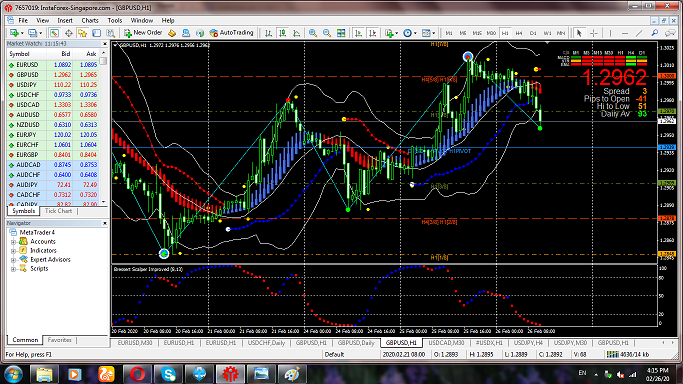Click the Skype taskbar icon
The height and width of the screenshot is (384, 683).
(168, 374)
